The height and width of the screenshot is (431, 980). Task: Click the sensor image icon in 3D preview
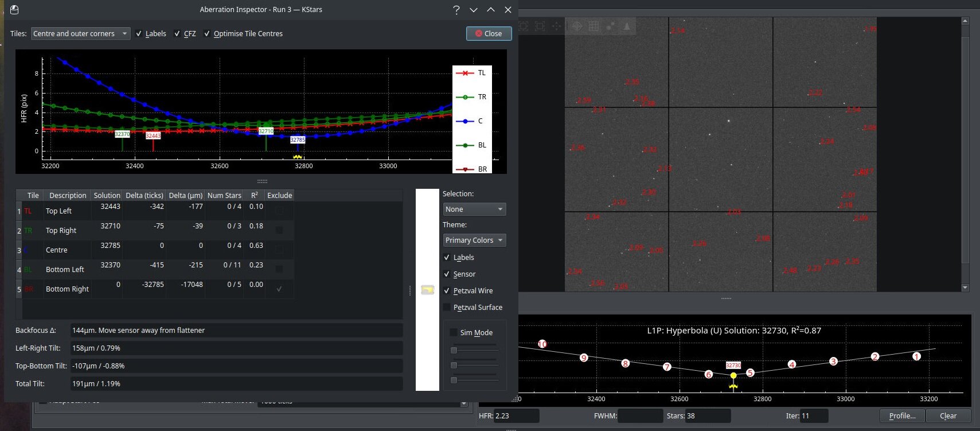pos(427,290)
